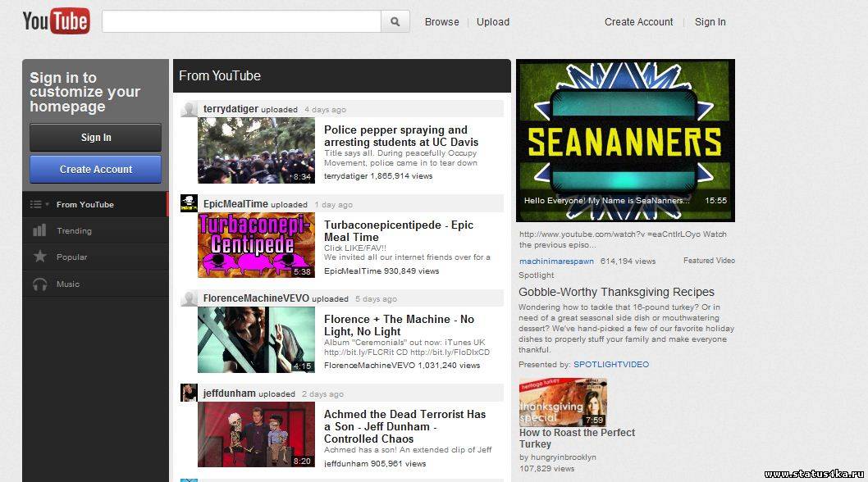Select Music in the sidebar
This screenshot has width=868, height=482.
coord(95,284)
